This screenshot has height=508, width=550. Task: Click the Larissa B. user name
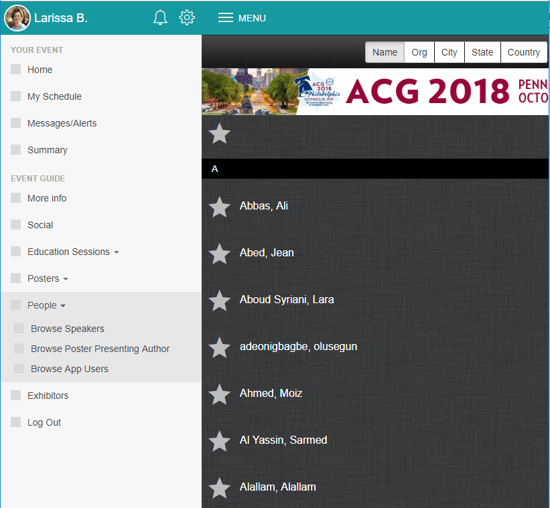pos(61,18)
